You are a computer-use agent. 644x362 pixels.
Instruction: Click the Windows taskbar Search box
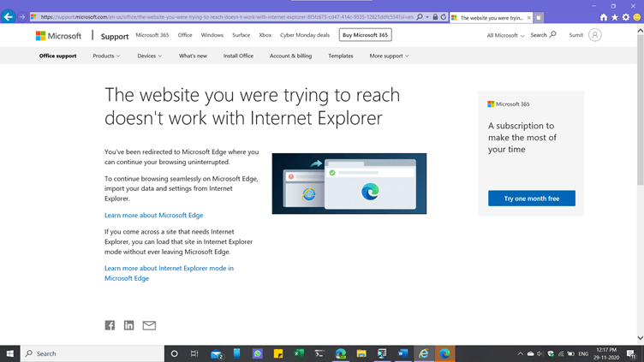click(92, 353)
